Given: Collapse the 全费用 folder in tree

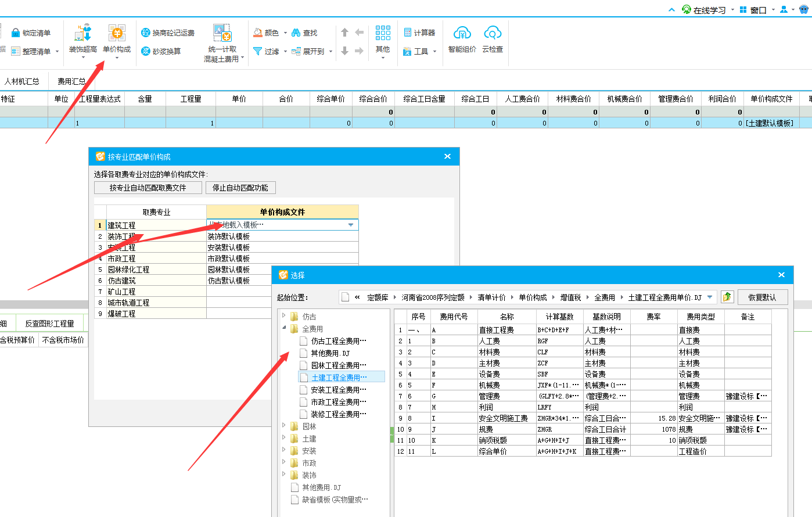Looking at the screenshot, I should pyautogui.click(x=284, y=328).
